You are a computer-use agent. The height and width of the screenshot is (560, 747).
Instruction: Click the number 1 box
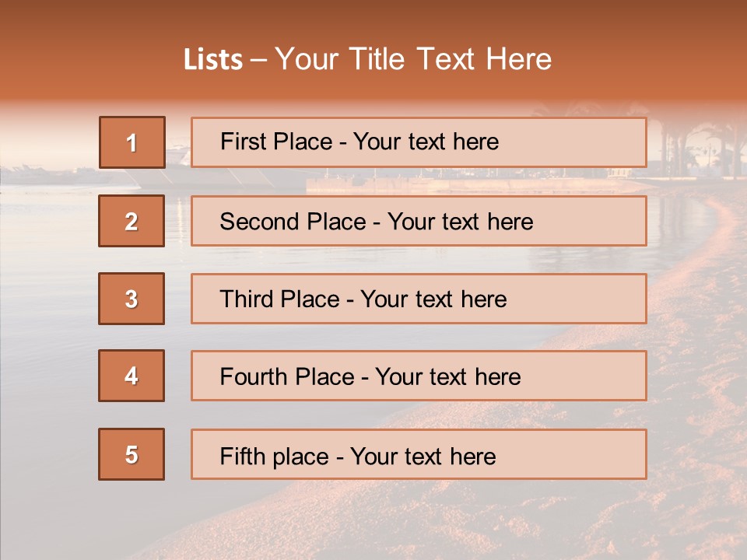pyautogui.click(x=132, y=142)
